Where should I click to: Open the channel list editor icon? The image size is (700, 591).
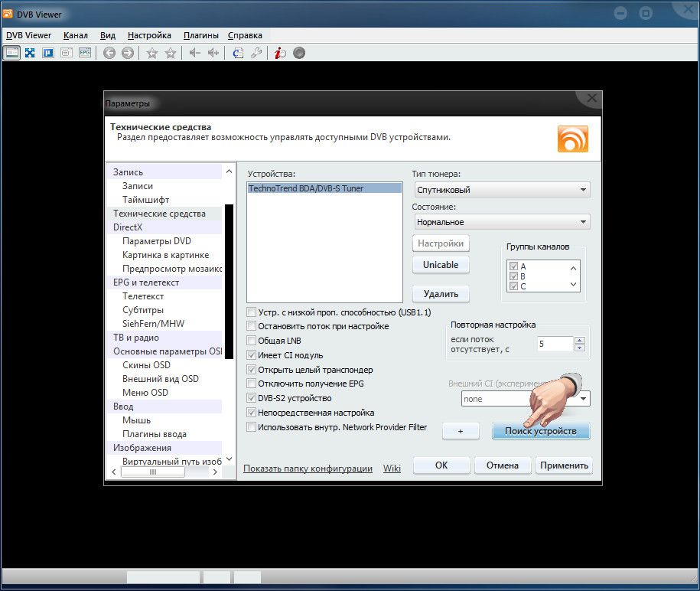click(x=238, y=53)
